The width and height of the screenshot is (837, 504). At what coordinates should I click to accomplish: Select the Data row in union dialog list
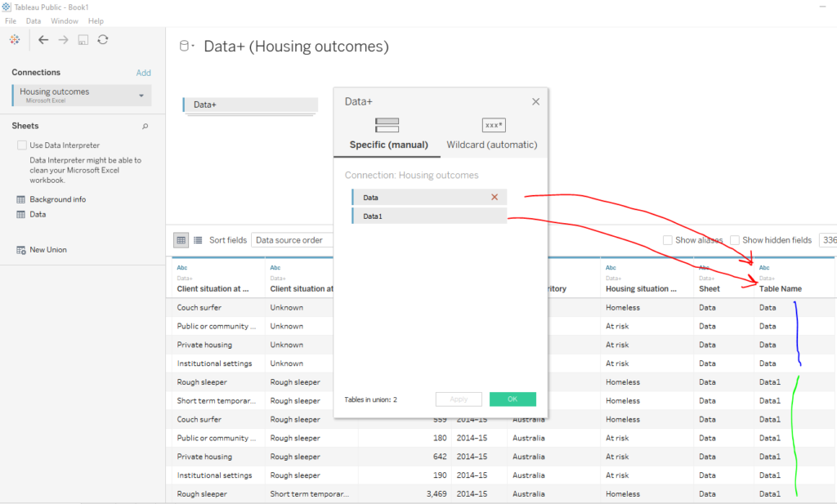[x=428, y=198]
